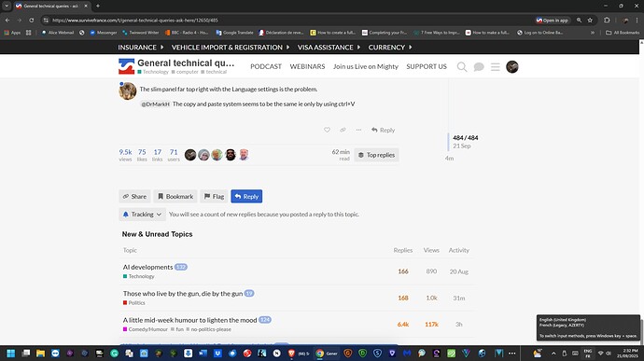Close the General technical queries tab
Screen dimensions: 644x361
tap(86, 6)
